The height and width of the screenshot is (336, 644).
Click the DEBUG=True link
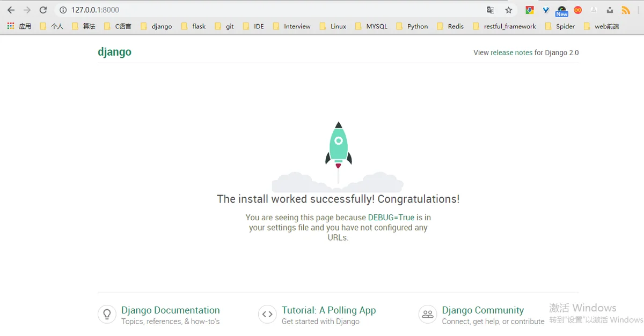coord(391,218)
